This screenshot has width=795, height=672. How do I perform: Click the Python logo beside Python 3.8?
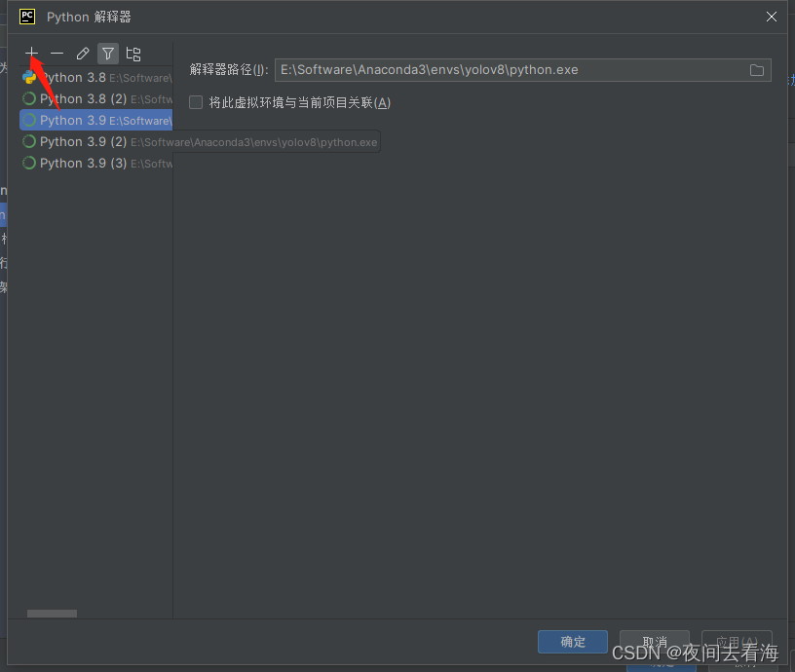pyautogui.click(x=28, y=77)
